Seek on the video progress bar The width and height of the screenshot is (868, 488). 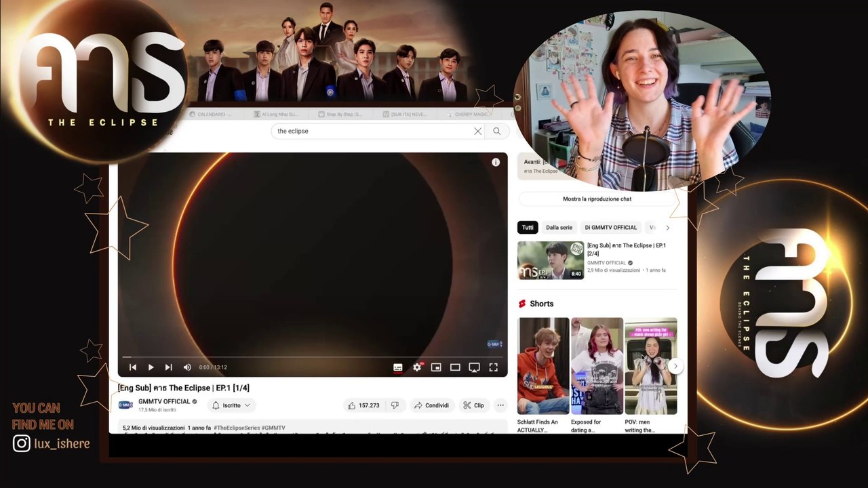tap(312, 357)
